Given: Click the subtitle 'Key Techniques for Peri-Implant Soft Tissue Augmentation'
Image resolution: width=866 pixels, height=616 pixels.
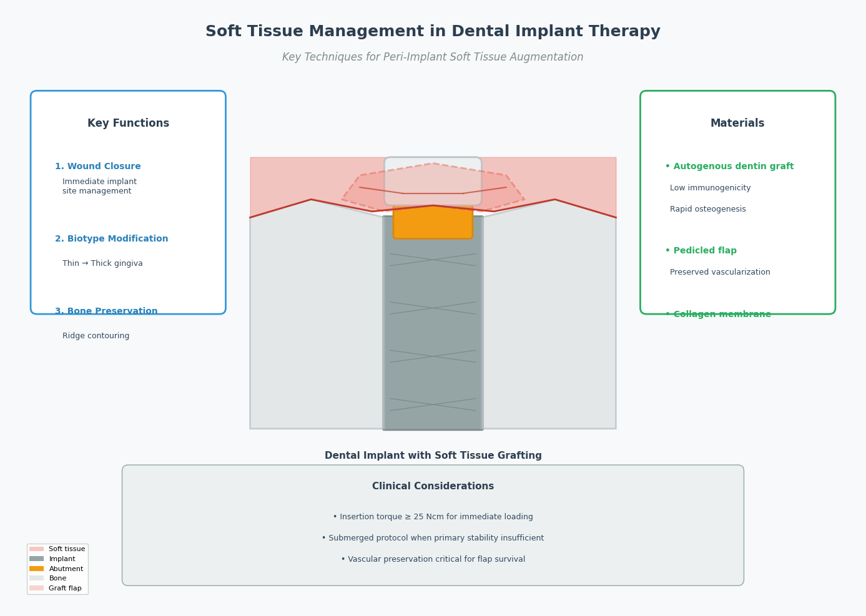Looking at the screenshot, I should point(433,57).
